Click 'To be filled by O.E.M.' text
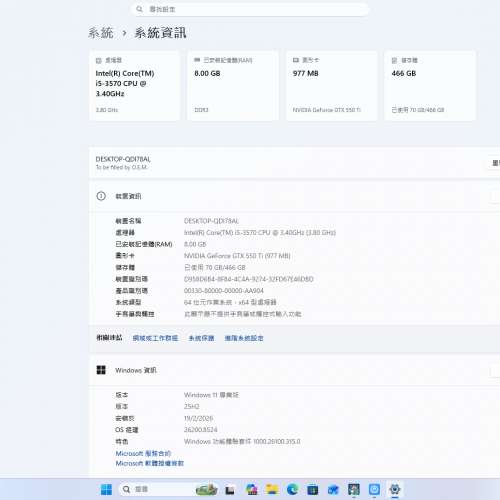This screenshot has width=500, height=500. [x=121, y=167]
